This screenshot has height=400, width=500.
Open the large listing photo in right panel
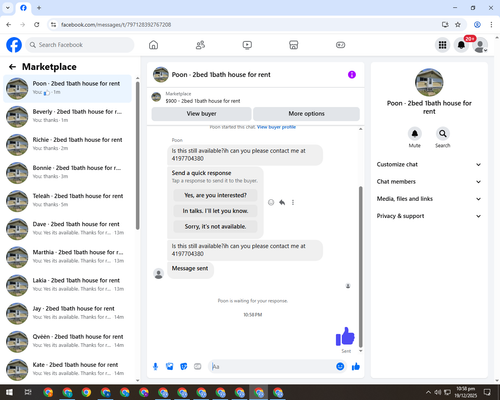pyautogui.click(x=429, y=82)
